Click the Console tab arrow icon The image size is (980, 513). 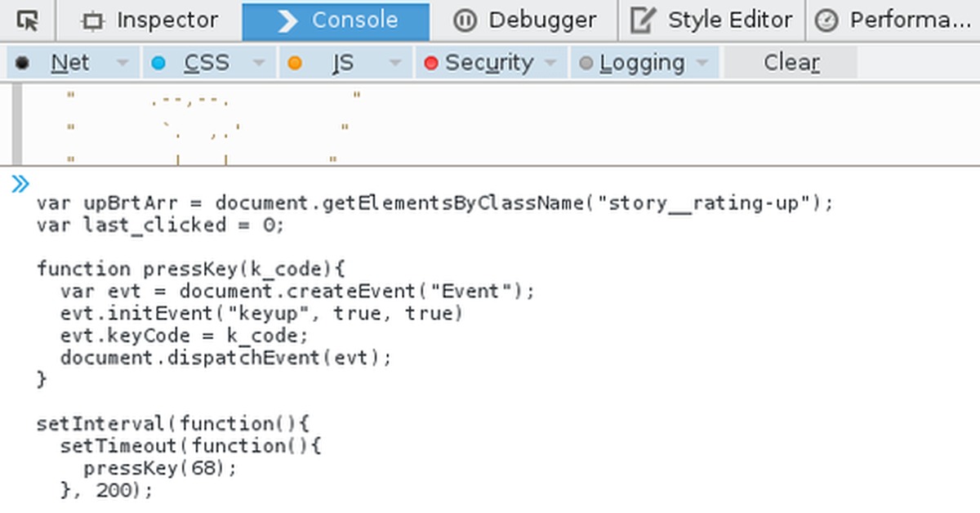pos(287,20)
